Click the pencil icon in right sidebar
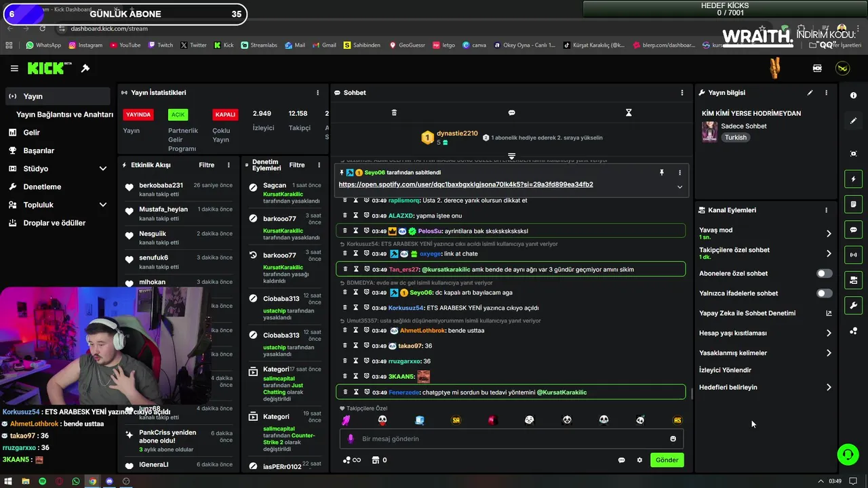 853,121
